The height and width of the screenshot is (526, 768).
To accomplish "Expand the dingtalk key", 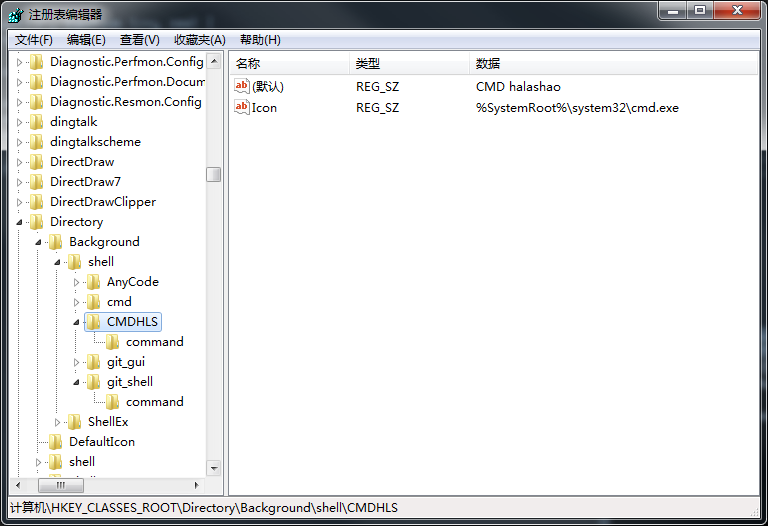I will [20, 122].
